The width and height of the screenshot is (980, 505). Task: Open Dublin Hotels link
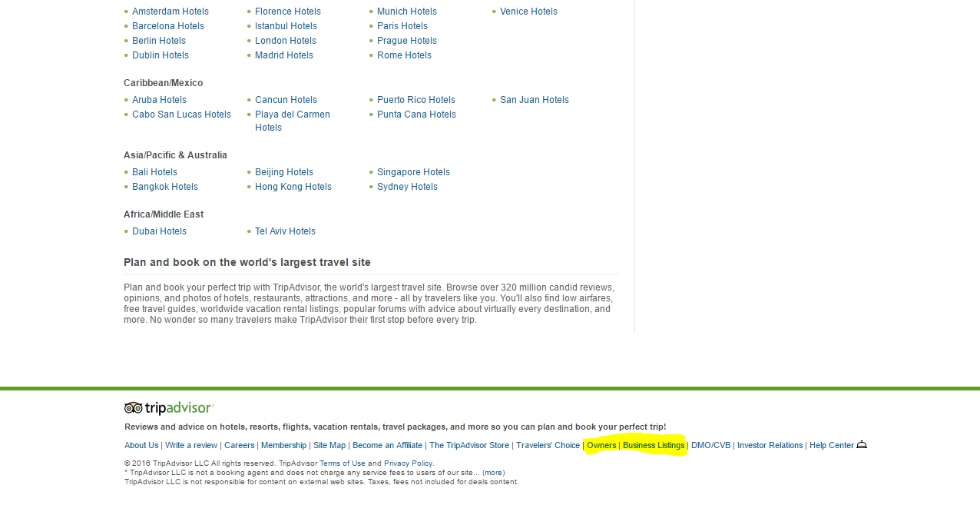click(161, 55)
